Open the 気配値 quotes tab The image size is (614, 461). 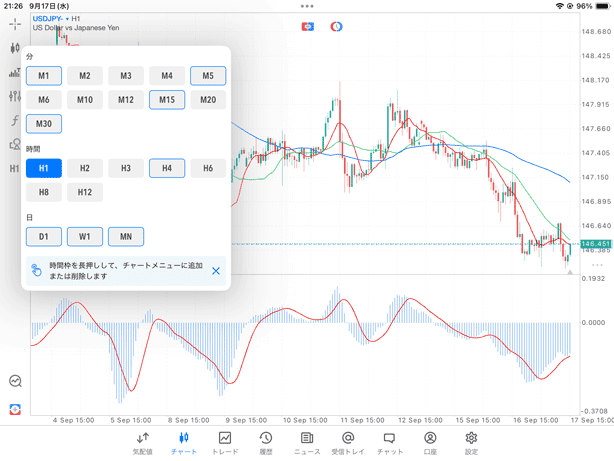pos(143,443)
